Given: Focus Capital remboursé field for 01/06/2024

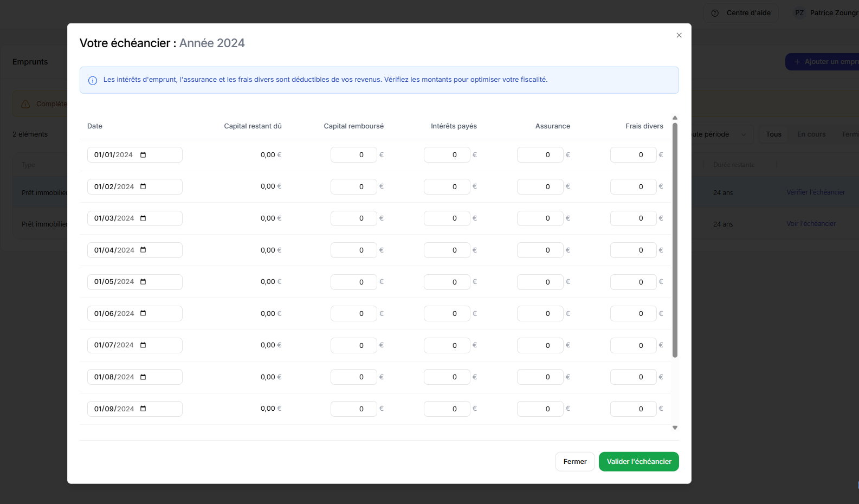Looking at the screenshot, I should point(353,313).
